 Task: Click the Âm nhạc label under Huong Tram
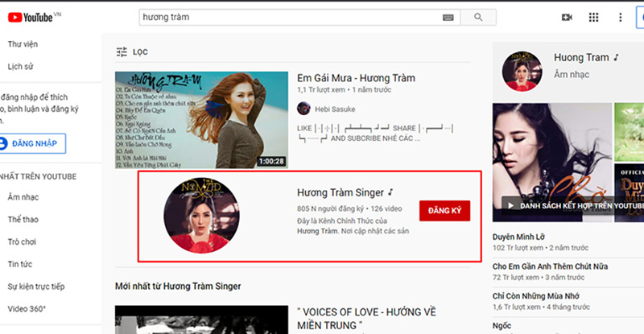[x=572, y=74]
